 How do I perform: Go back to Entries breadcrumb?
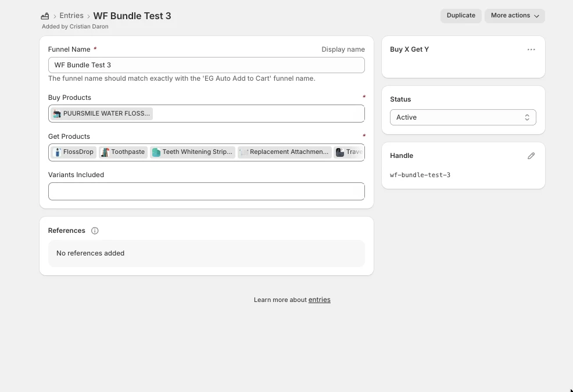coord(71,16)
